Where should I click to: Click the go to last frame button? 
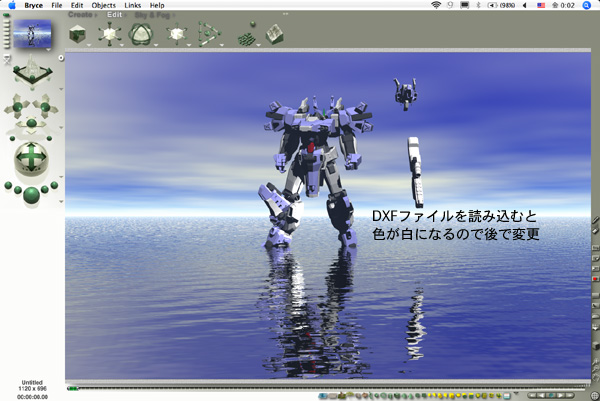point(570,395)
